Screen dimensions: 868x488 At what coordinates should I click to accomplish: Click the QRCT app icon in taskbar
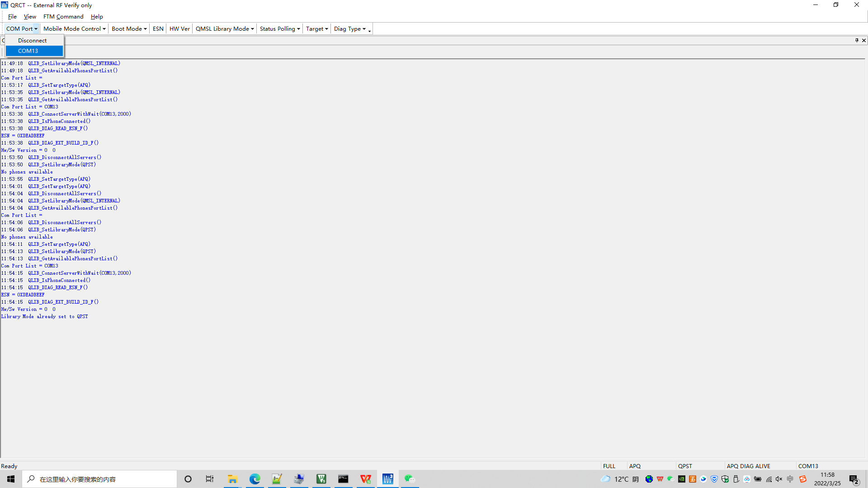point(387,479)
